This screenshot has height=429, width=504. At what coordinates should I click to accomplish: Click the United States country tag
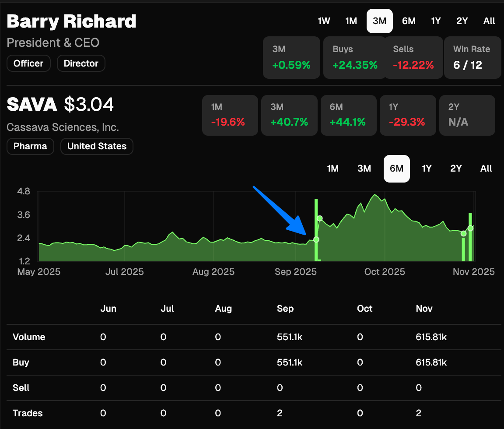click(x=97, y=146)
